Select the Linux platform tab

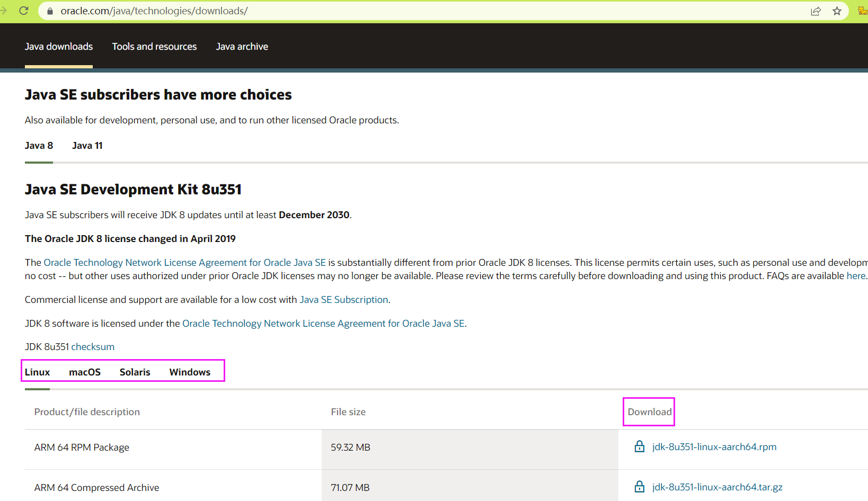(37, 372)
